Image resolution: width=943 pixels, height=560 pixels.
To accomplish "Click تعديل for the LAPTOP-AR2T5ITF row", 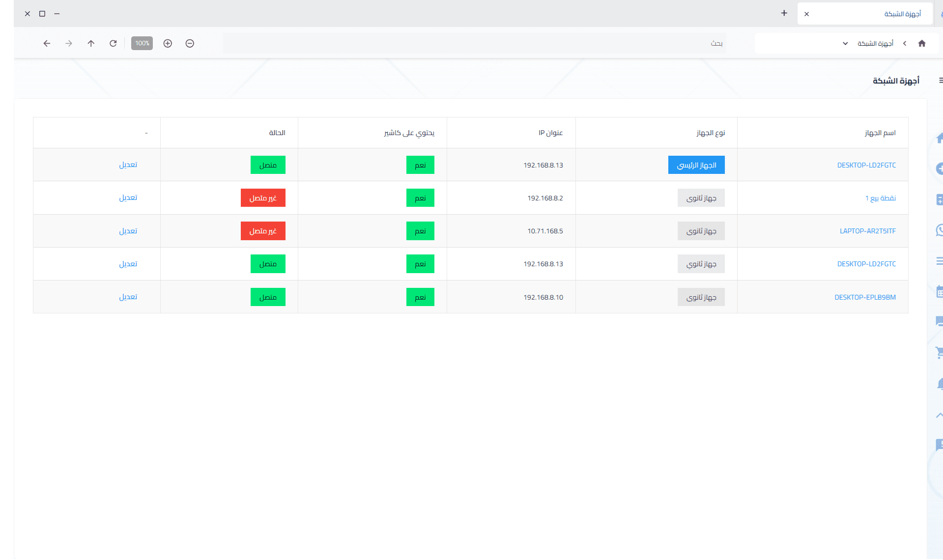I will (x=128, y=231).
